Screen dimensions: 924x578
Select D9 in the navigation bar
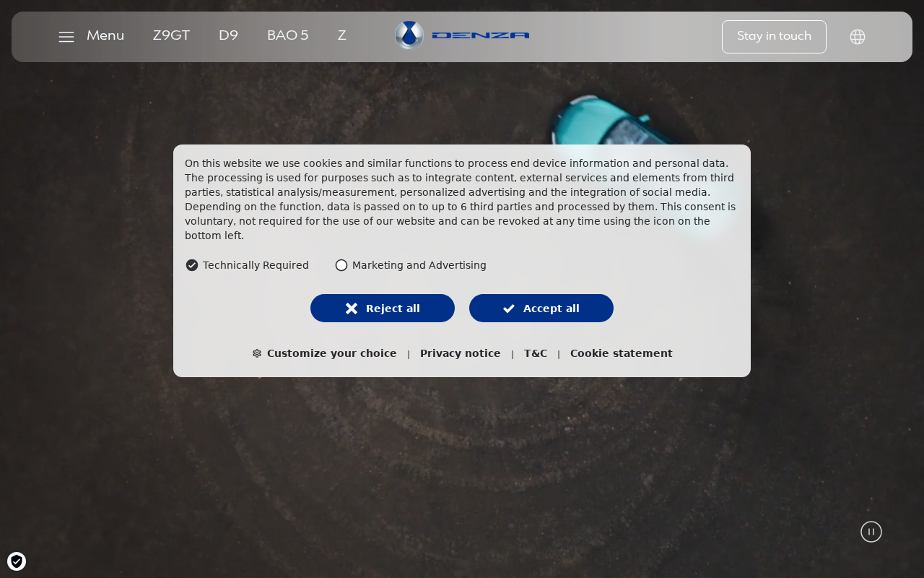click(228, 36)
